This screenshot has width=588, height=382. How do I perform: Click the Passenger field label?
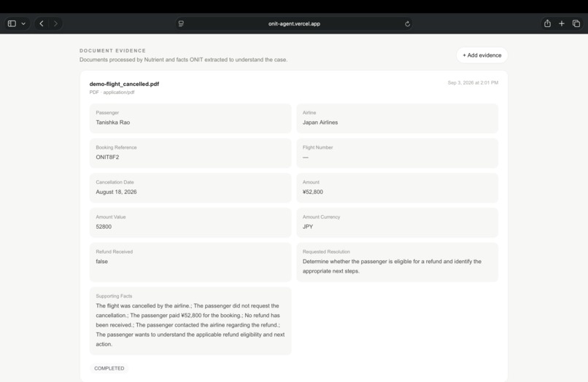click(x=107, y=112)
